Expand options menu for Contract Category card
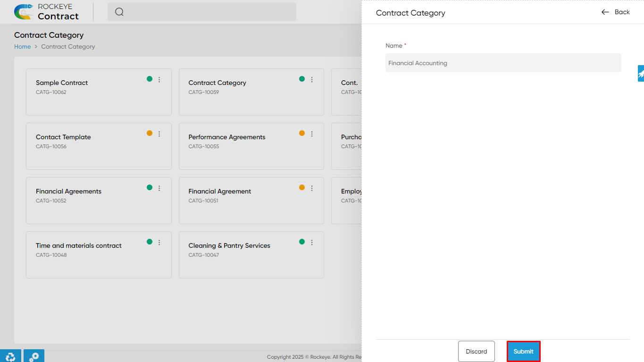This screenshot has width=644, height=362. [312, 80]
